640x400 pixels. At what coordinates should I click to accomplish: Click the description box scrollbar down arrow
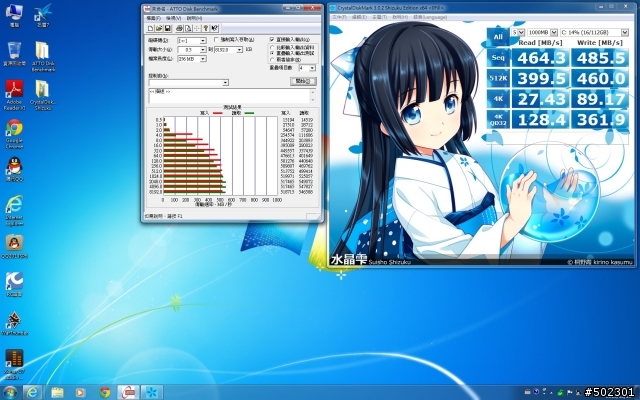(313, 100)
